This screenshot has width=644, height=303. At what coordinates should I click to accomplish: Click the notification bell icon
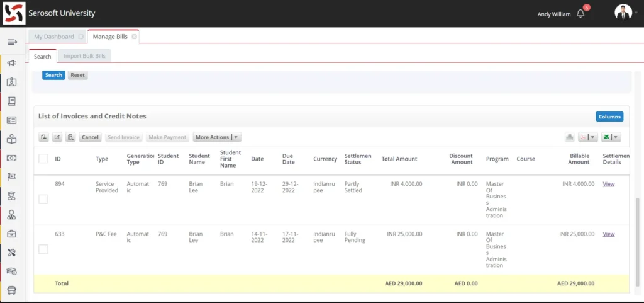click(x=580, y=14)
